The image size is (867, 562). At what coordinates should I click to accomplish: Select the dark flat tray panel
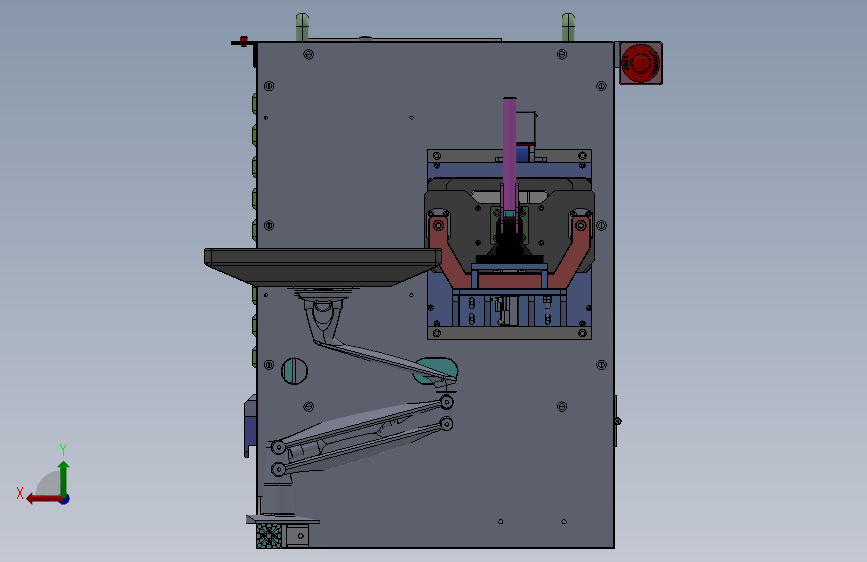(323, 267)
